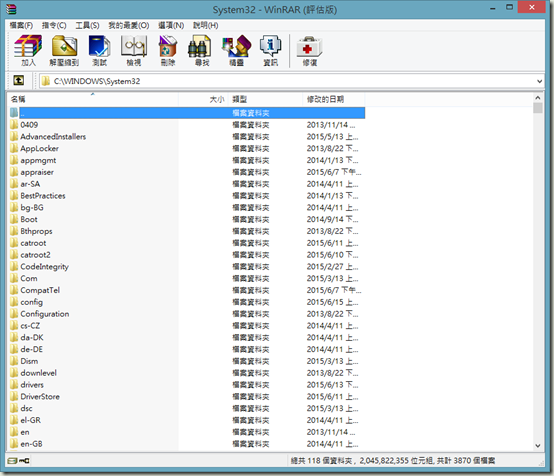Click the scroll up arrow of file list
Screen dimensions: 554x476
coord(538,98)
